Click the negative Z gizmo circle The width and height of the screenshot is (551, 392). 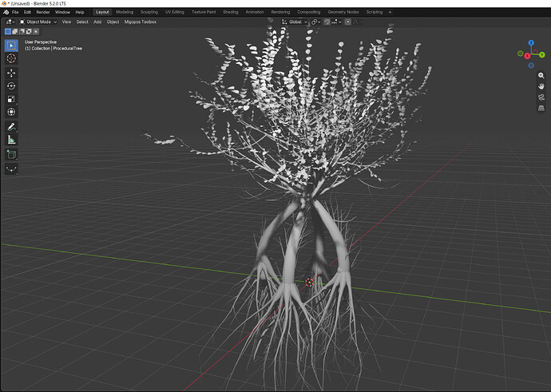pos(531,65)
